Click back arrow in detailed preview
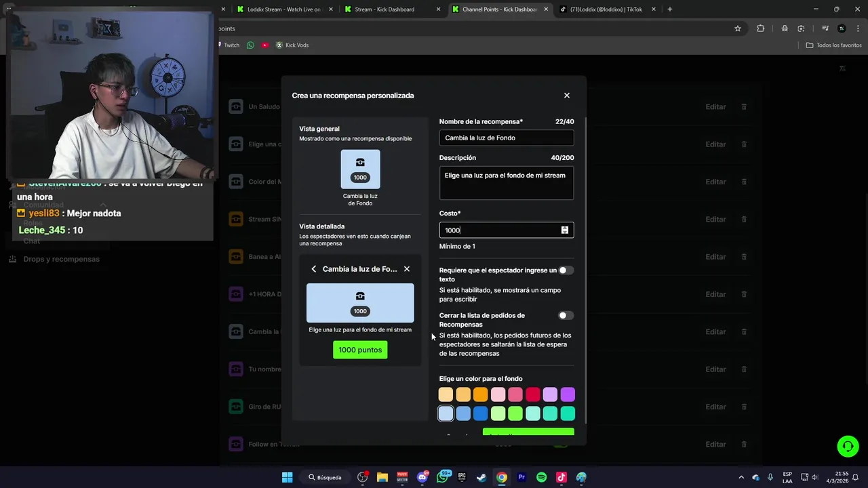 tap(313, 269)
